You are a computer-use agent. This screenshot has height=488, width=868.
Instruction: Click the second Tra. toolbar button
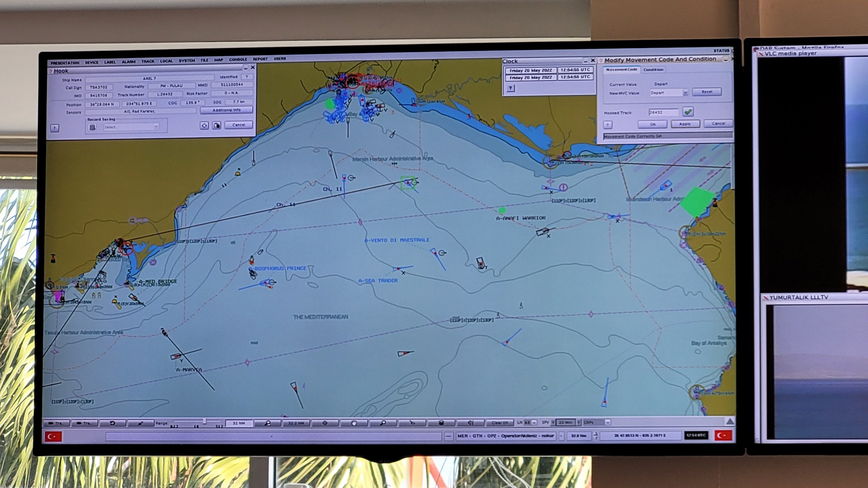(x=84, y=423)
